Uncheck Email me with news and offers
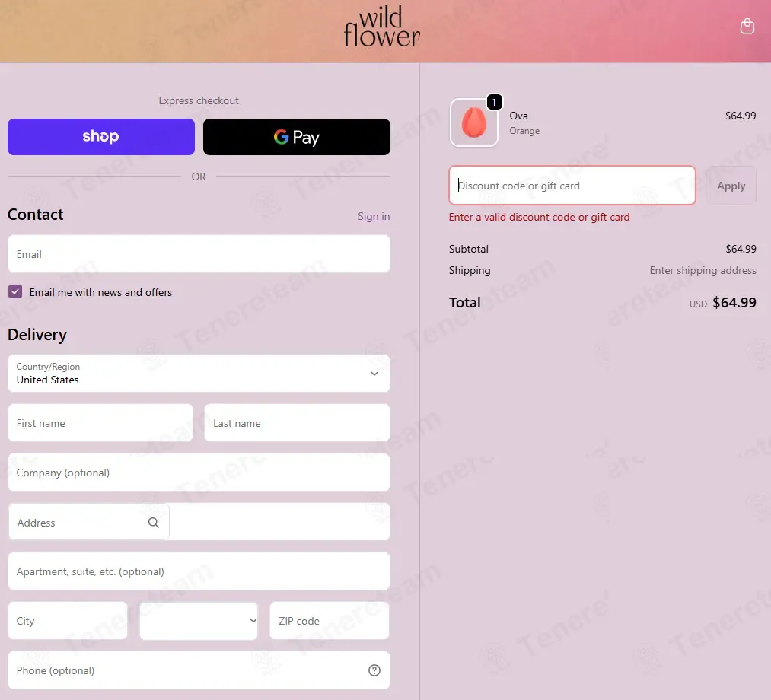Viewport: 771px width, 700px height. pos(15,291)
